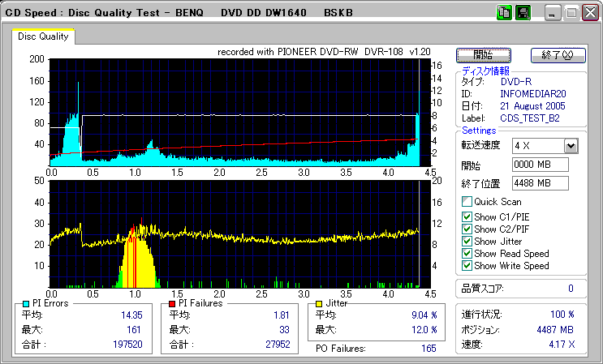Save the scan with the floppy disk icon
Screen dimensions: 603x364
[x=523, y=13]
